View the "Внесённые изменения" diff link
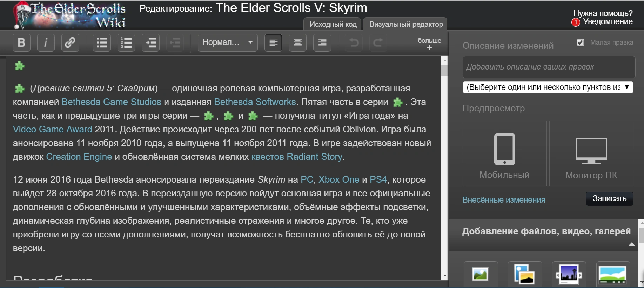Image resolution: width=644 pixels, height=288 pixels. 504,200
